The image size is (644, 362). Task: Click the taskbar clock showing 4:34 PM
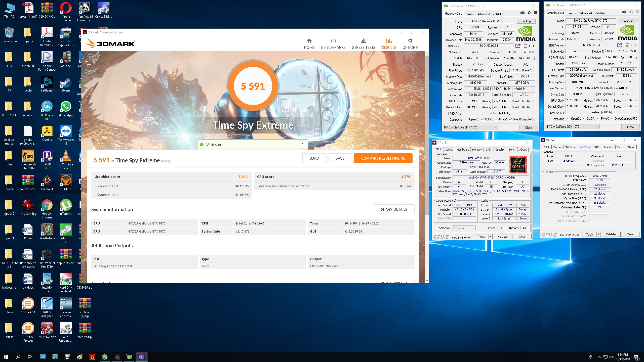623,357
